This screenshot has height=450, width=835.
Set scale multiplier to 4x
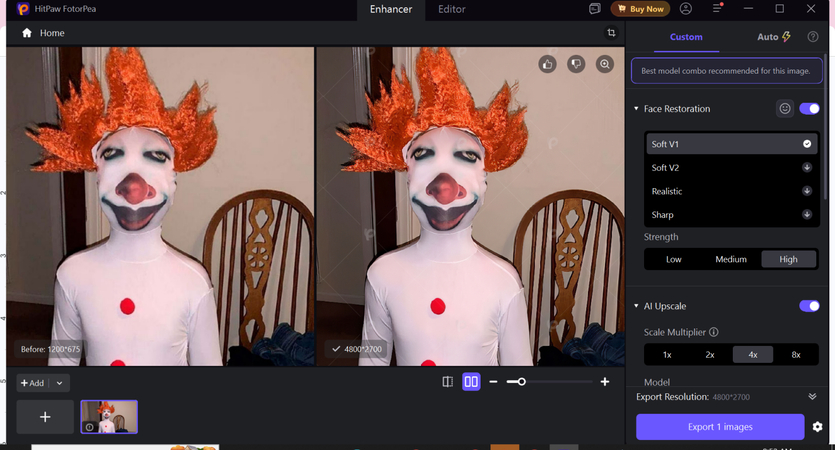coord(753,355)
